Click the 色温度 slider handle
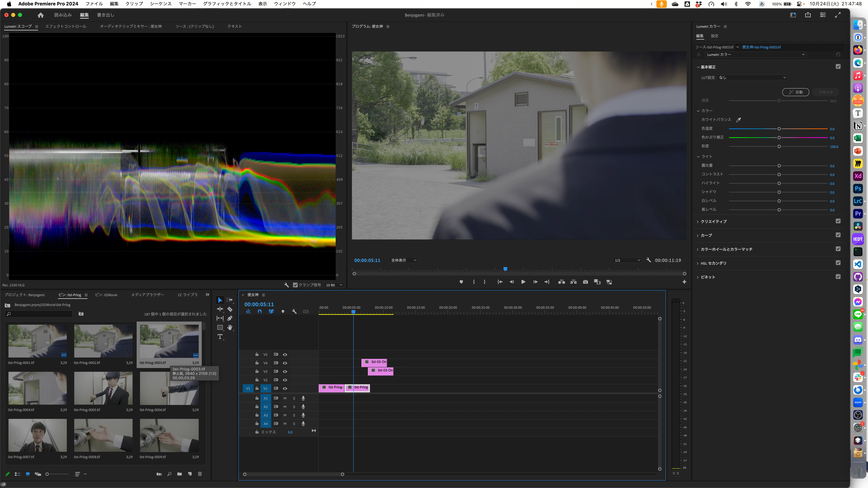Image resolution: width=868 pixels, height=488 pixels. click(779, 129)
